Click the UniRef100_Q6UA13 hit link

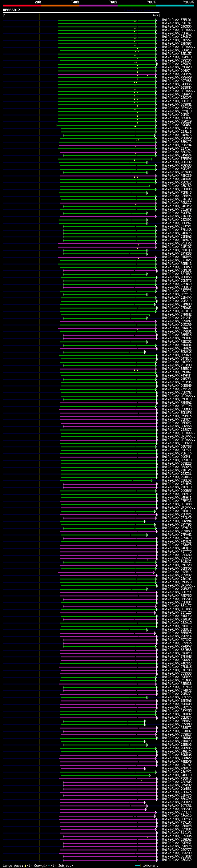176,50
